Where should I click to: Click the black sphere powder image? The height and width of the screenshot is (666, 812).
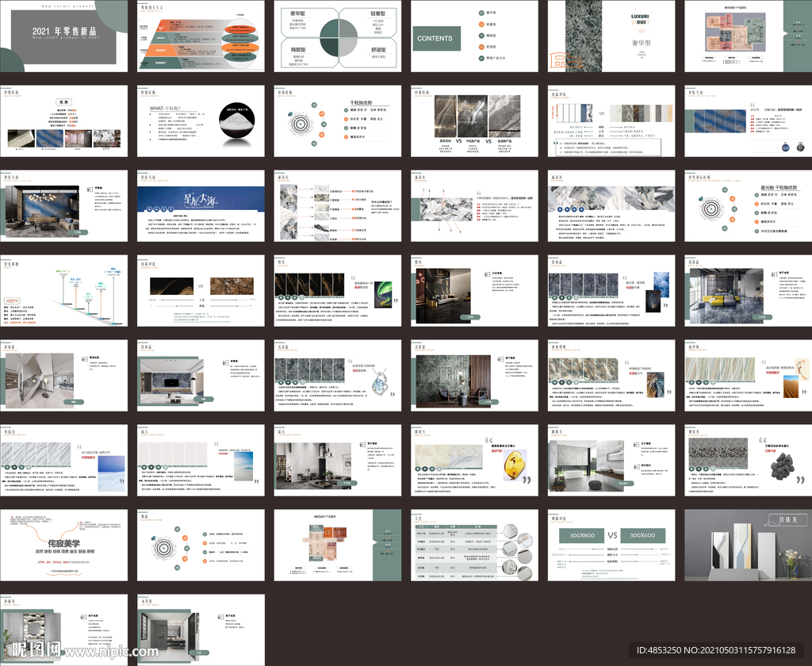[x=232, y=125]
